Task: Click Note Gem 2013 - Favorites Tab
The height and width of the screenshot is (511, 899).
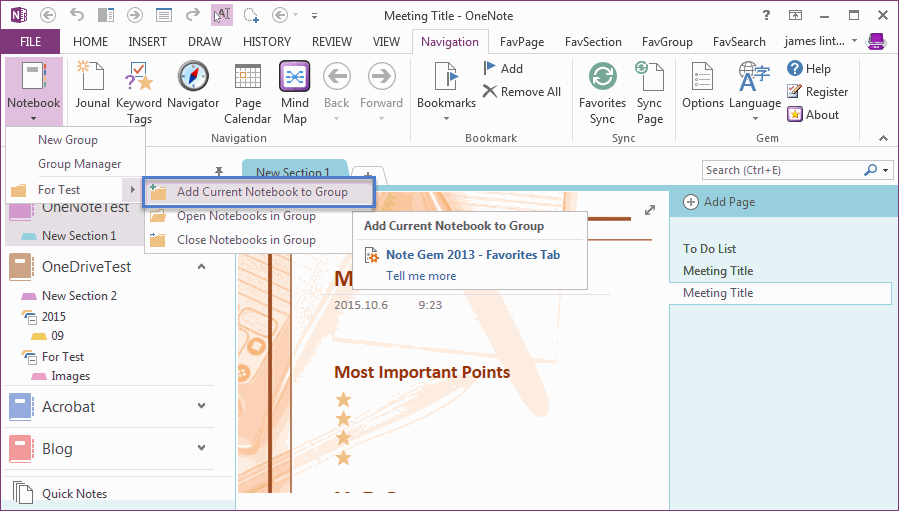Action: pos(473,255)
